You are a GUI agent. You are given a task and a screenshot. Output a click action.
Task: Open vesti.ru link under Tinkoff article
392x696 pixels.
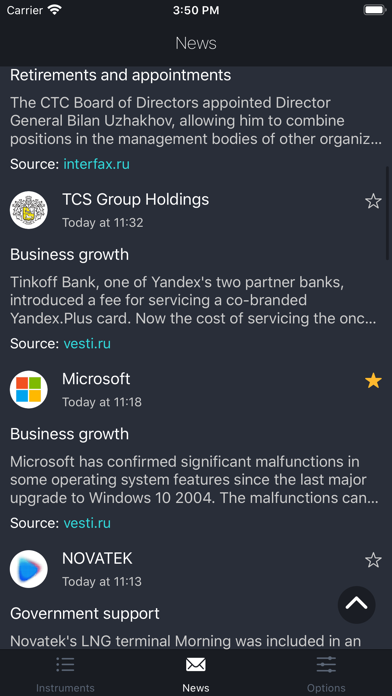tap(87, 344)
